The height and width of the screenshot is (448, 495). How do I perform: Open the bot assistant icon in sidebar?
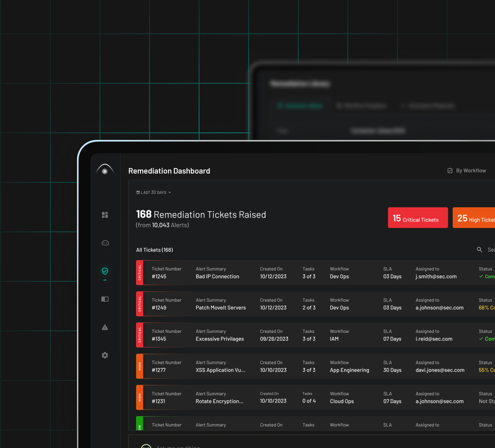click(x=105, y=243)
